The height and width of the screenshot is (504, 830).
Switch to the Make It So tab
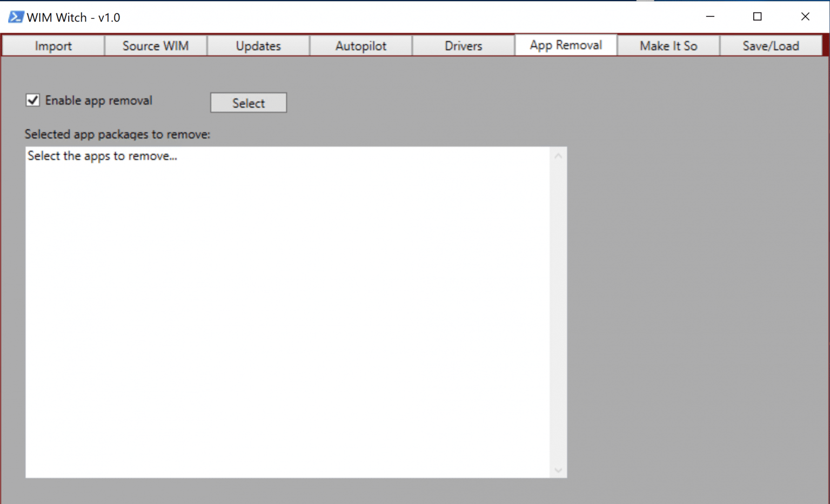(x=668, y=45)
